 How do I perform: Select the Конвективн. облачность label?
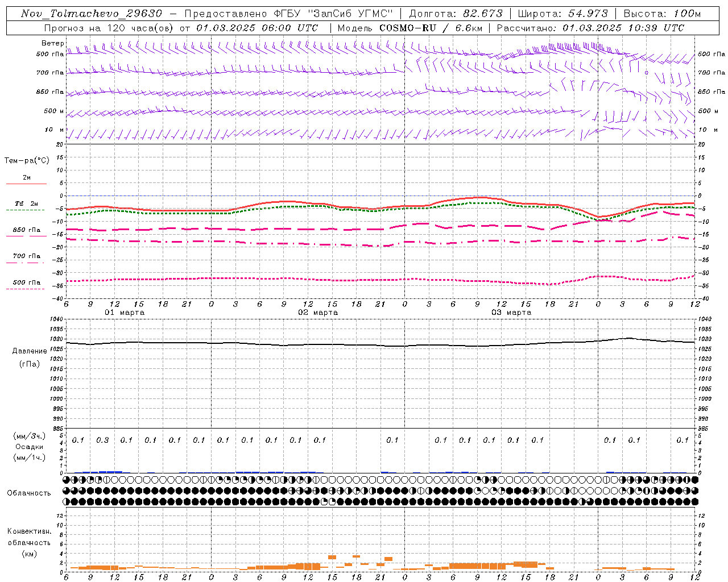[29, 537]
